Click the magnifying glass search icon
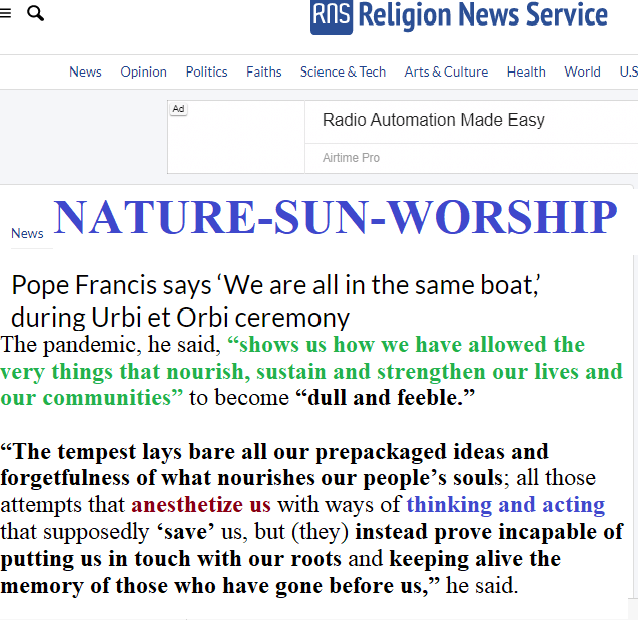This screenshot has height=620, width=638. pyautogui.click(x=35, y=14)
